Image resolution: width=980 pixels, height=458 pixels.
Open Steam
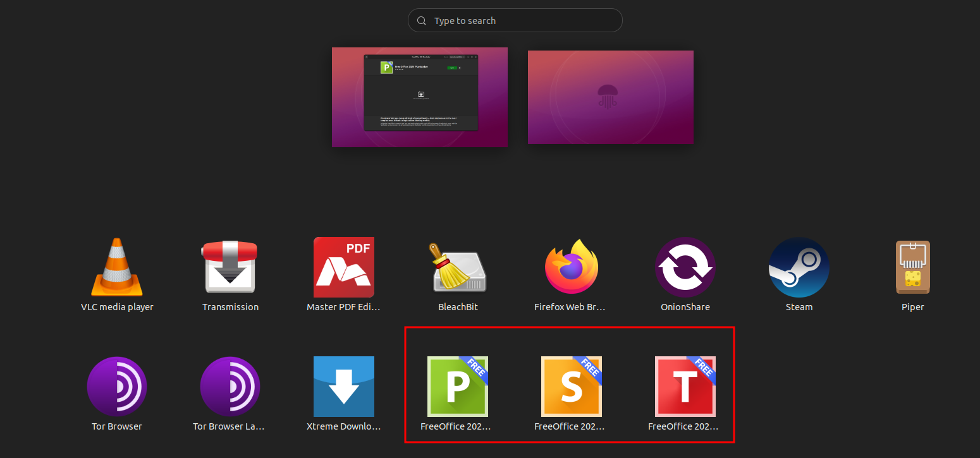(799, 267)
